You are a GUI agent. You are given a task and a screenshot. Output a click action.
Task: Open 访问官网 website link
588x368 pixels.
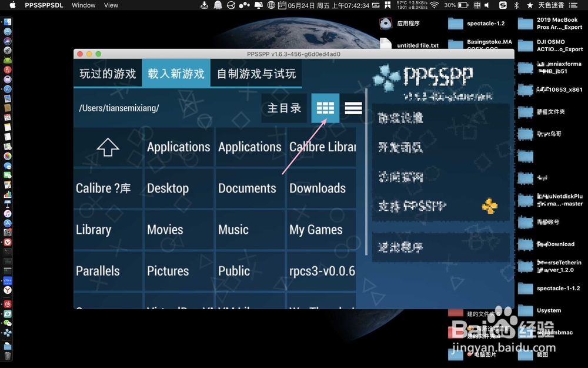[x=440, y=177]
